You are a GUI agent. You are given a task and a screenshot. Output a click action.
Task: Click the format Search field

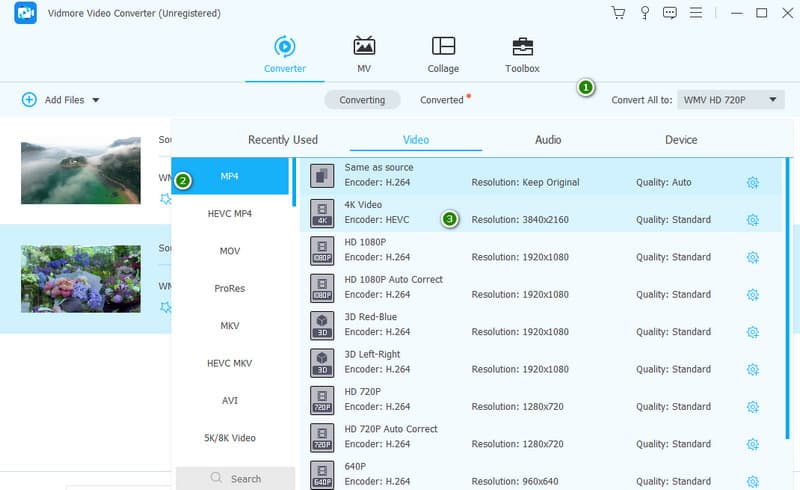pos(236,479)
